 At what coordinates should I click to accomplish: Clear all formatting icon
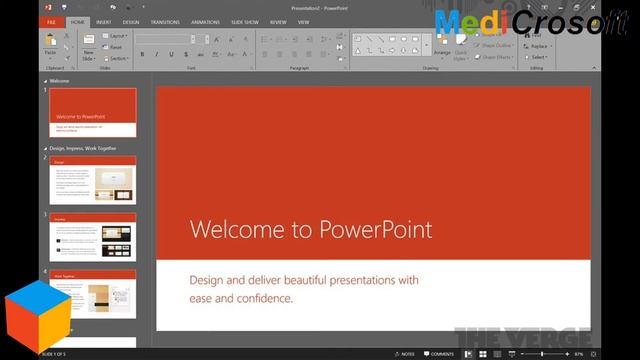click(x=245, y=40)
